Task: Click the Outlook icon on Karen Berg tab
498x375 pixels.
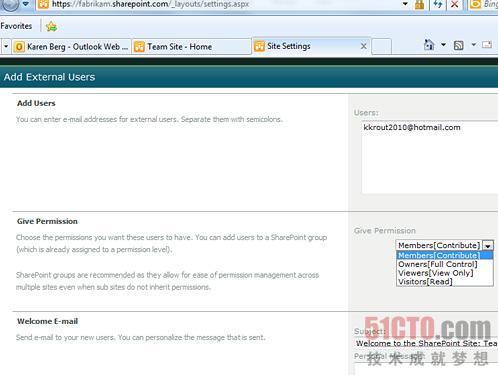Action: tap(19, 47)
